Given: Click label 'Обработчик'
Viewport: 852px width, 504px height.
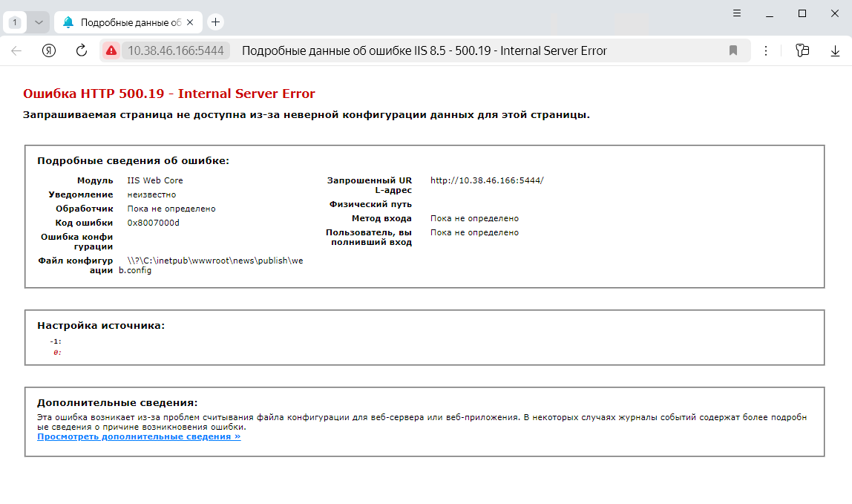Looking at the screenshot, I should click(84, 209).
